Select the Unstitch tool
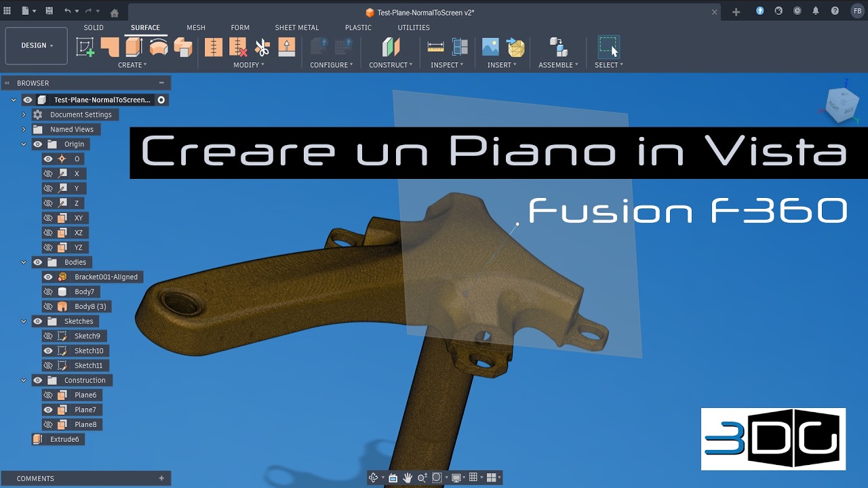The width and height of the screenshot is (868, 488). (x=238, y=47)
